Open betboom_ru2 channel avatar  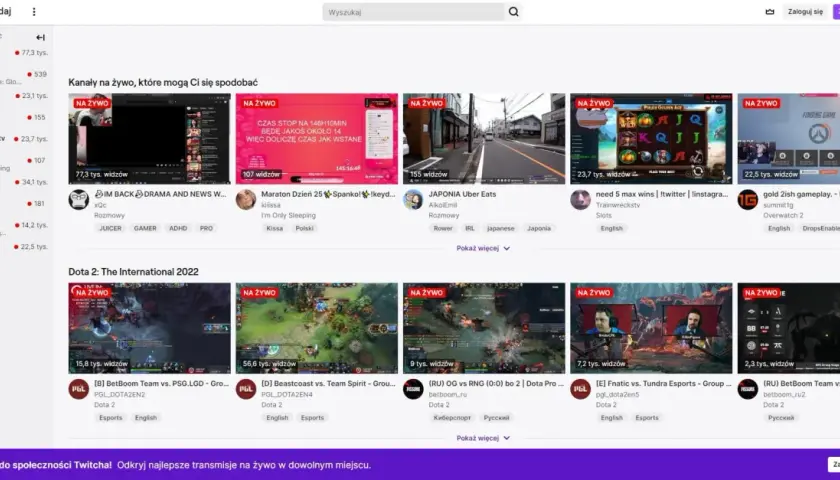(747, 389)
